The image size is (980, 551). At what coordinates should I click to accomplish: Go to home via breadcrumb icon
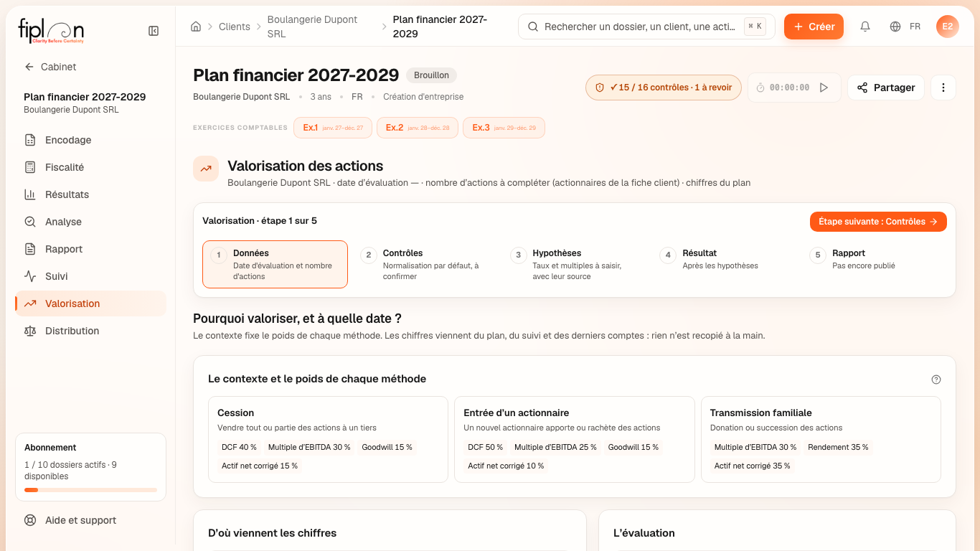coord(196,27)
